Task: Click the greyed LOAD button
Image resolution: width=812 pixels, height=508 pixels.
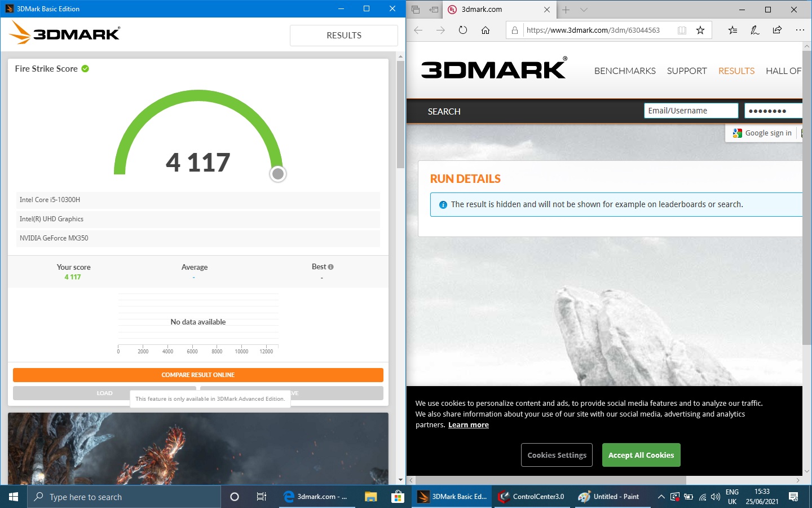Action: pyautogui.click(x=104, y=393)
